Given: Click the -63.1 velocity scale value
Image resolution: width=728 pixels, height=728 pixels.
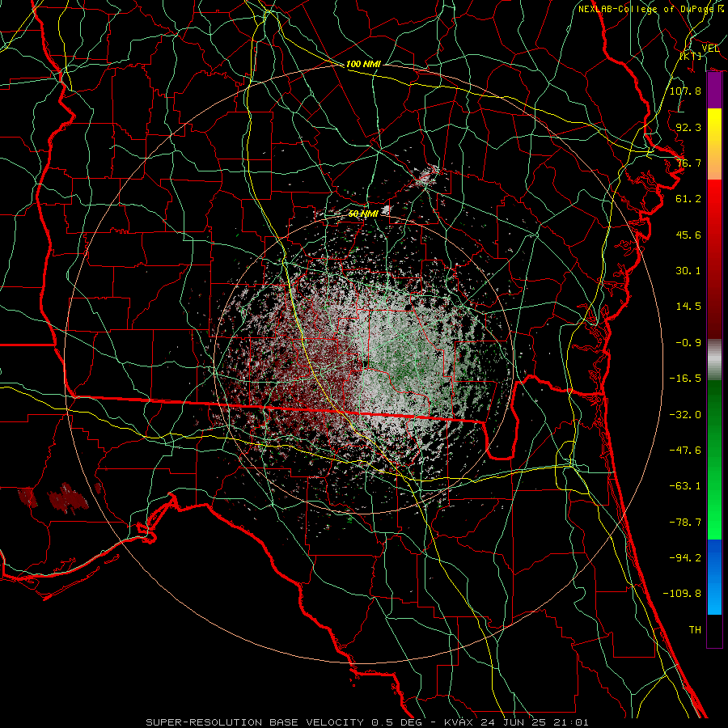Looking at the screenshot, I should (x=685, y=486).
